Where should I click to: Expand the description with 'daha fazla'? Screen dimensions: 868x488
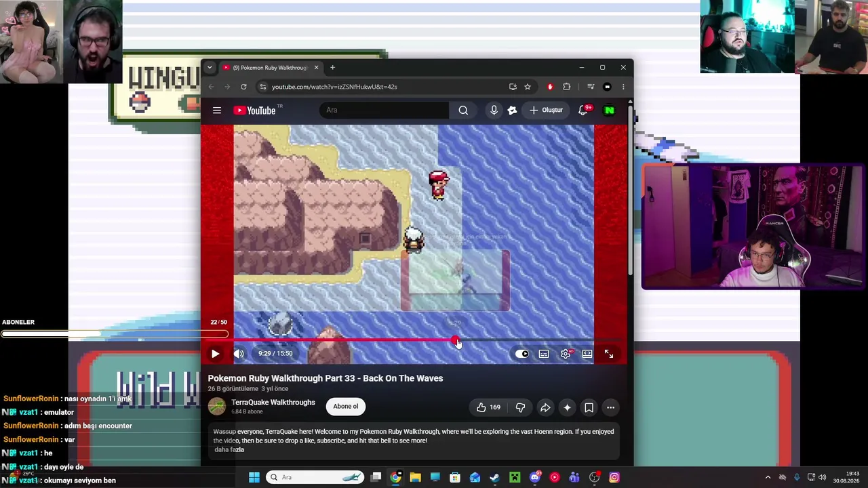[x=229, y=449]
